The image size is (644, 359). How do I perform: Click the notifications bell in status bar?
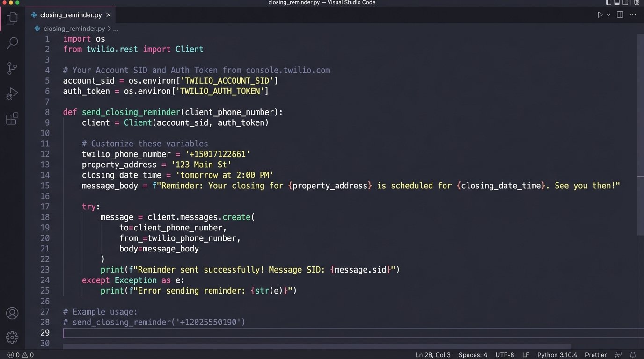click(633, 355)
